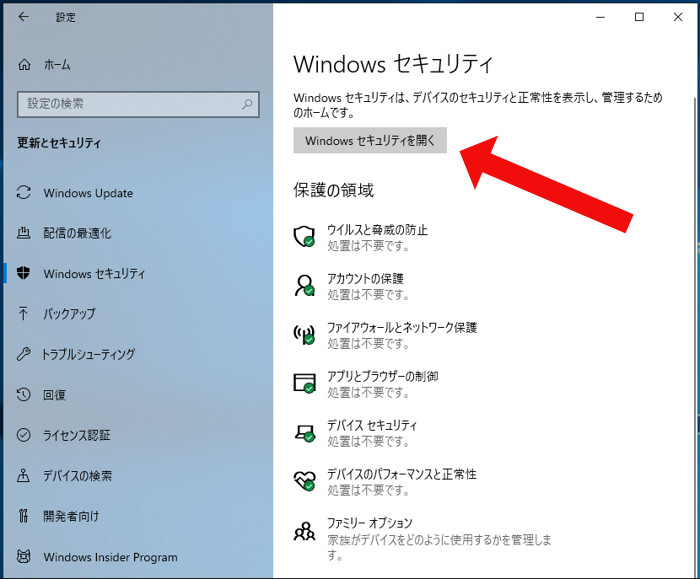Open デバイス セキュリティ

point(372,425)
